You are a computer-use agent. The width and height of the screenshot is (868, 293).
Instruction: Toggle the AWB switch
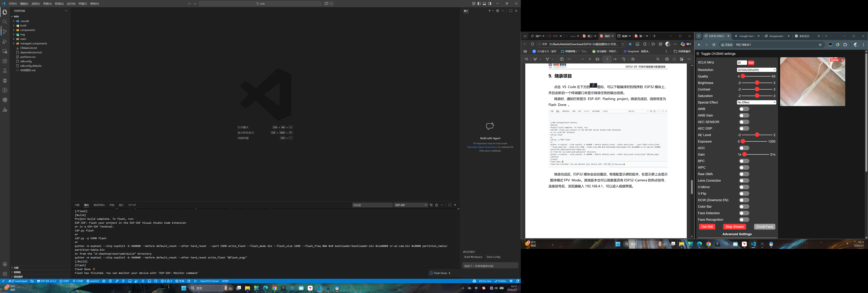(x=744, y=109)
